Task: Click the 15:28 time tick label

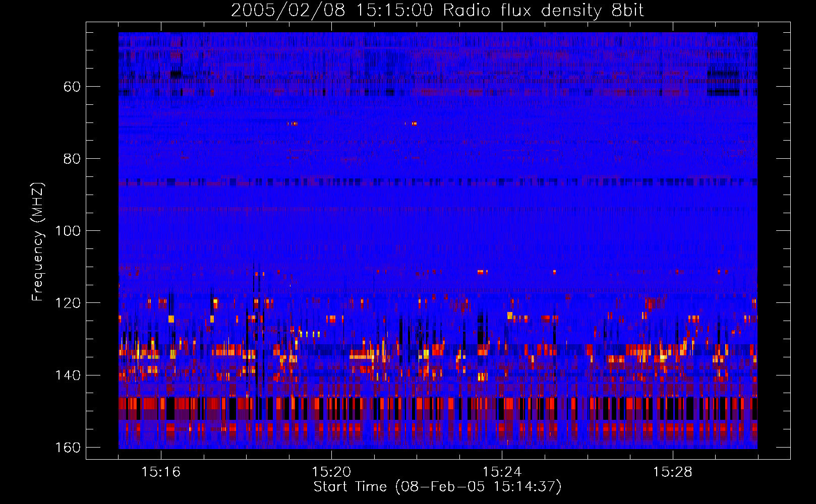Action: click(x=672, y=472)
